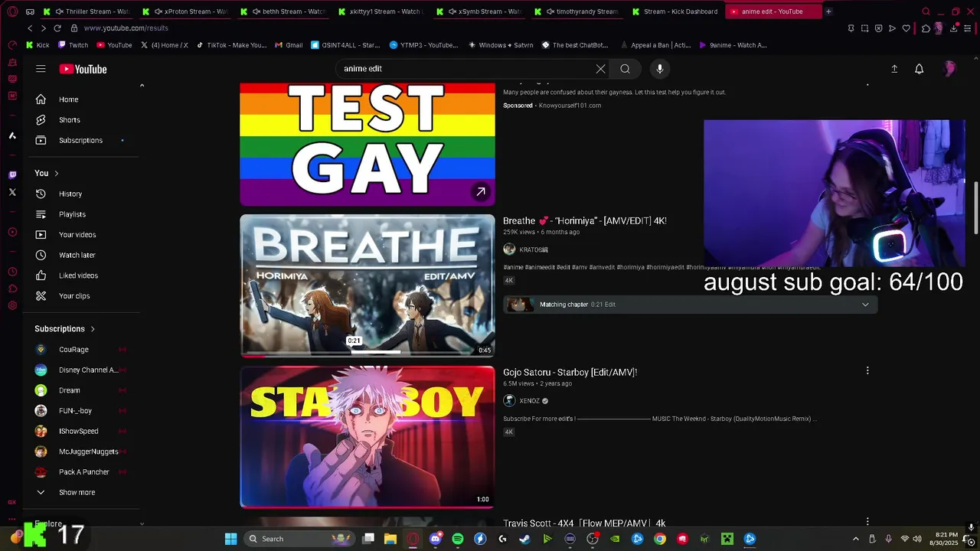Expand the Matching chapter dropdown
The height and width of the screenshot is (551, 980).
[x=865, y=305]
